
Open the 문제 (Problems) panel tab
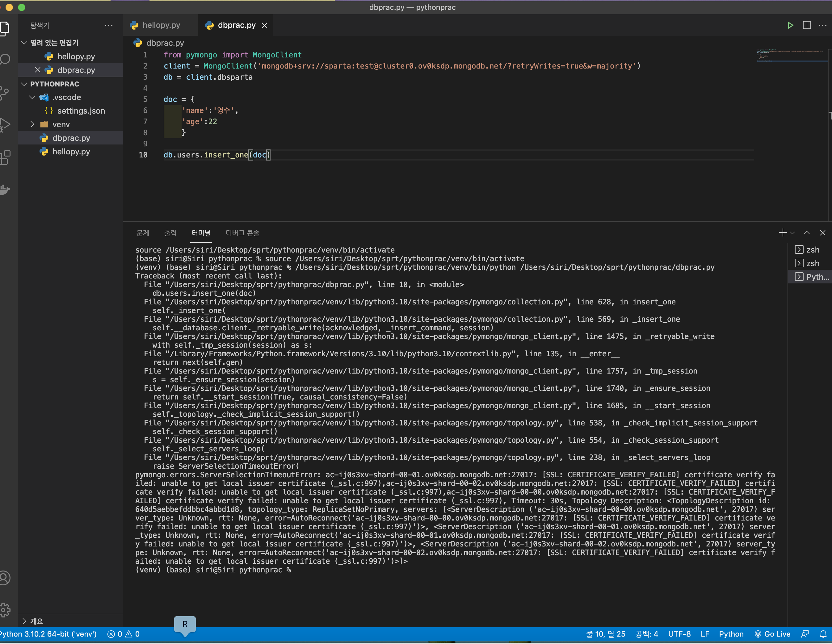coord(143,233)
